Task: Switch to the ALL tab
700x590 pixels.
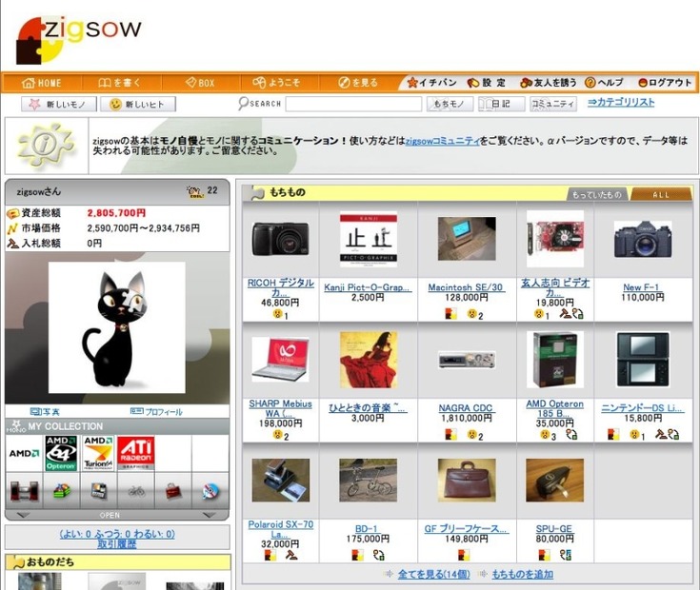Action: pyautogui.click(x=661, y=194)
